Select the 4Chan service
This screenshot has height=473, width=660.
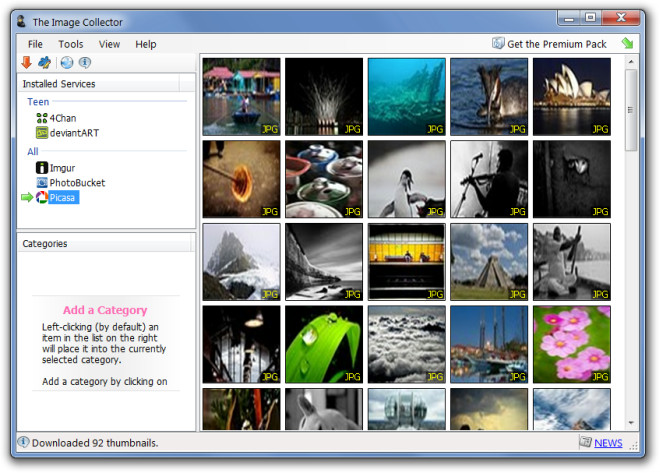[x=63, y=118]
